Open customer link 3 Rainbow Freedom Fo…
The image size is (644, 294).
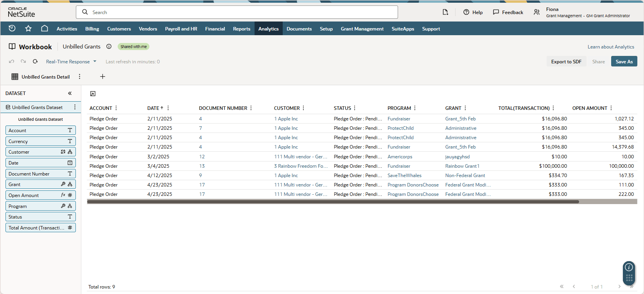click(301, 166)
